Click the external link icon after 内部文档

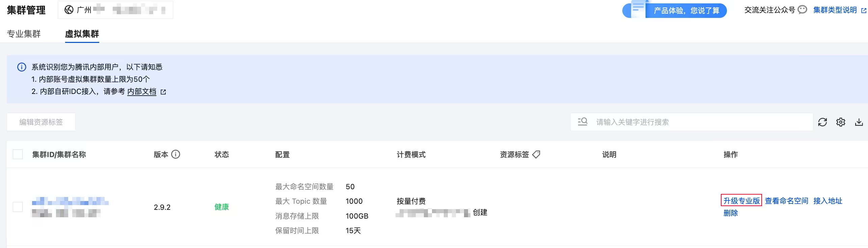point(163,92)
